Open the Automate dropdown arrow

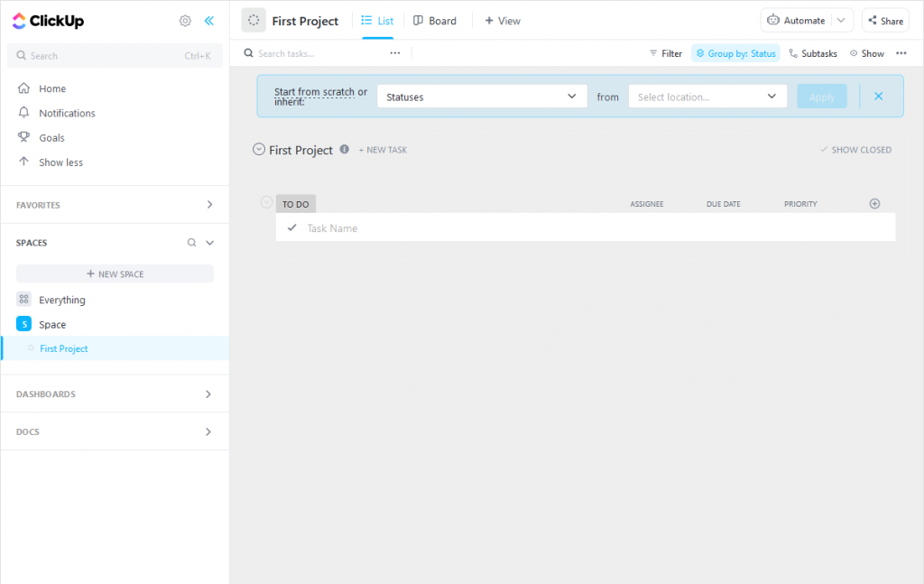click(x=842, y=20)
